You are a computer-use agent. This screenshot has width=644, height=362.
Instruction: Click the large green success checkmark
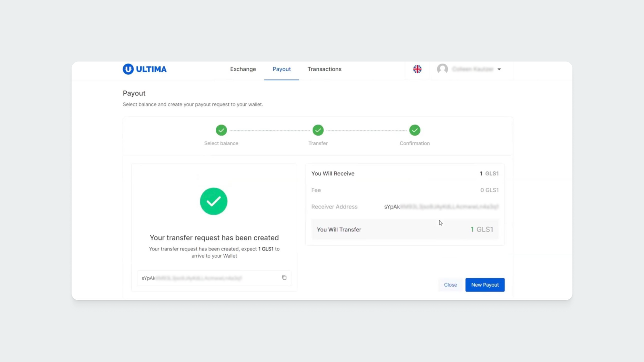pos(214,201)
